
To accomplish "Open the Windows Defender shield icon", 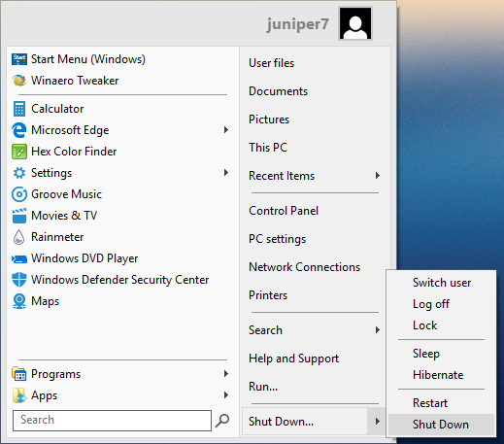I will pos(19,280).
